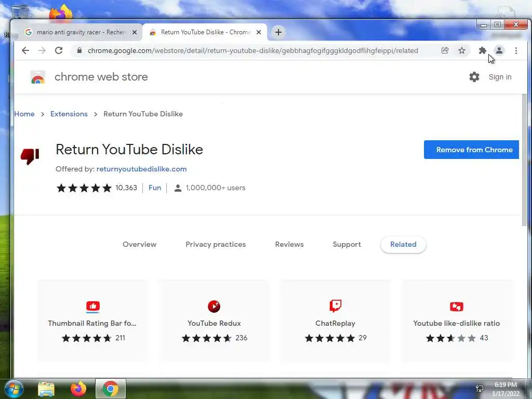Open the Extensions puzzle menu
This screenshot has height=399, width=532.
click(482, 50)
